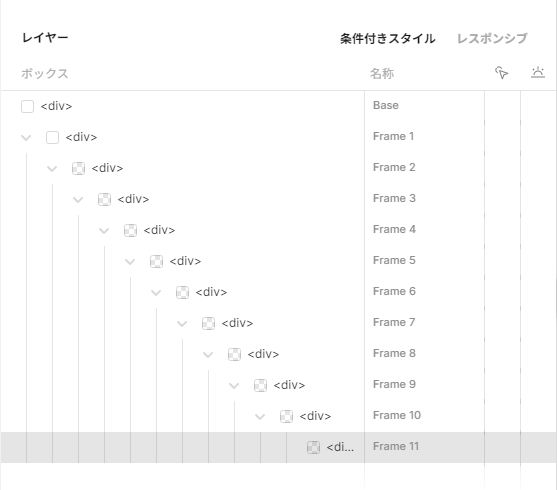Collapse the Frame 3 div
This screenshot has height=490, width=557.
78,199
